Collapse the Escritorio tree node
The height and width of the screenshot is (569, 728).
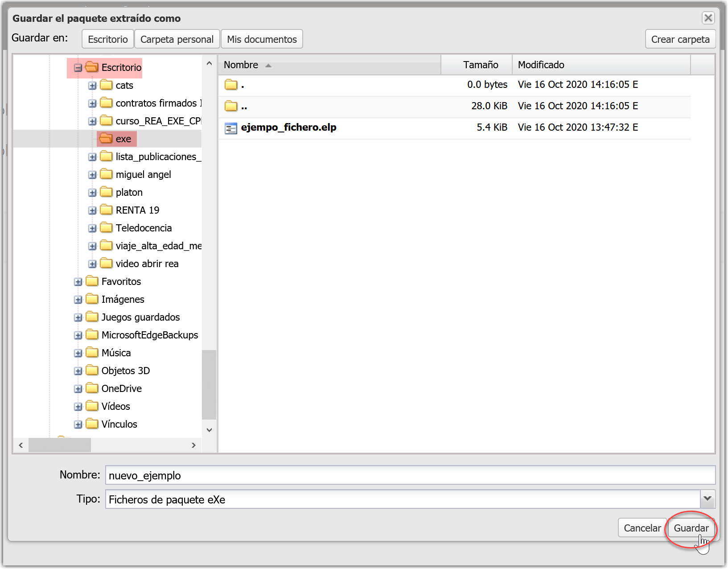(x=78, y=67)
